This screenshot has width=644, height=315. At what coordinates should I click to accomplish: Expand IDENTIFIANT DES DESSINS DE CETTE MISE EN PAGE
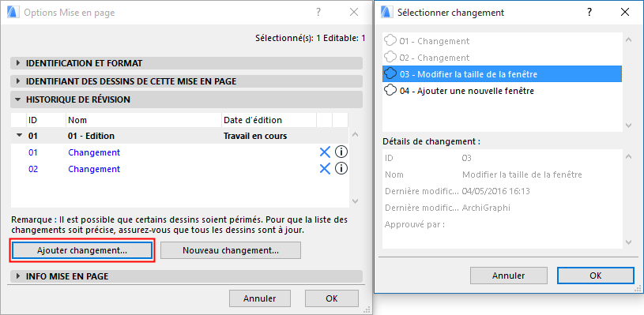(186, 81)
